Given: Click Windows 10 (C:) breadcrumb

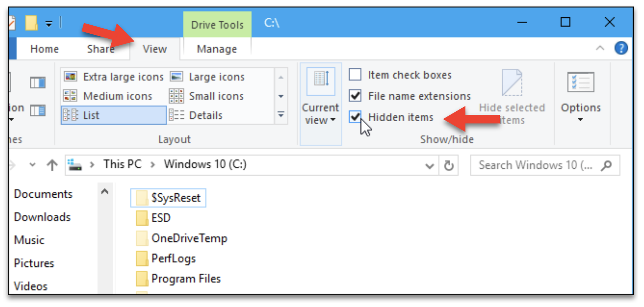Looking at the screenshot, I should click(x=205, y=164).
